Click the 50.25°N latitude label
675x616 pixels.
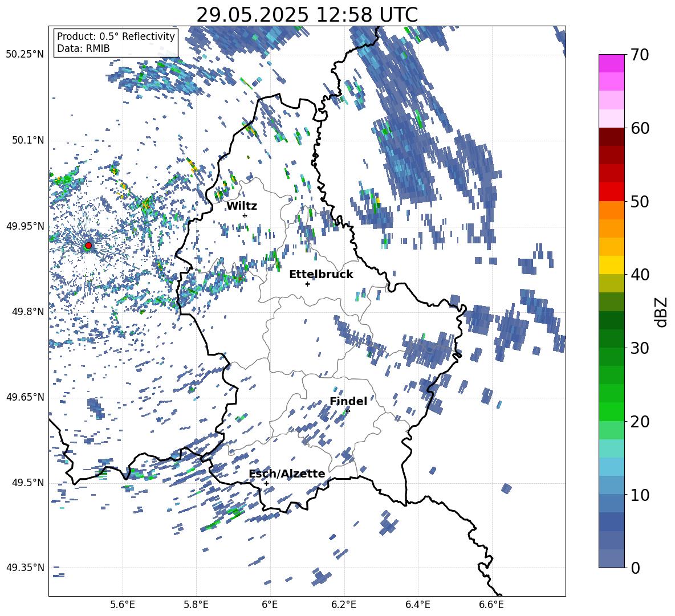[25, 55]
